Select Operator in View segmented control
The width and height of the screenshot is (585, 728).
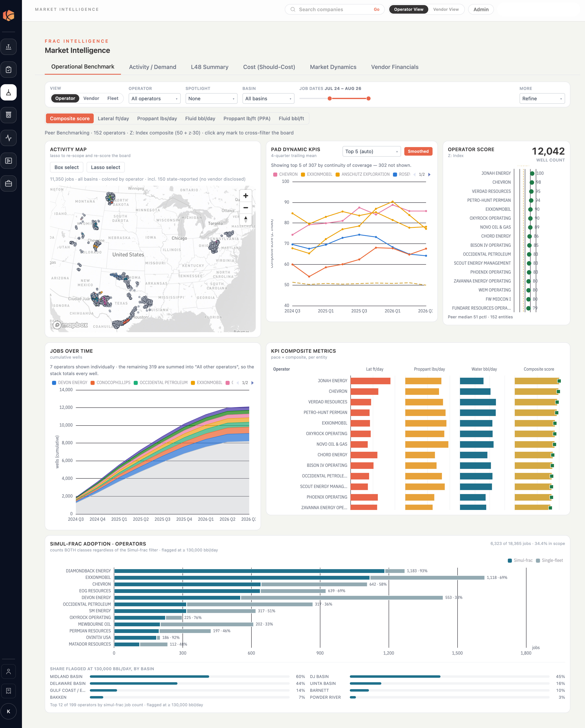pos(65,98)
